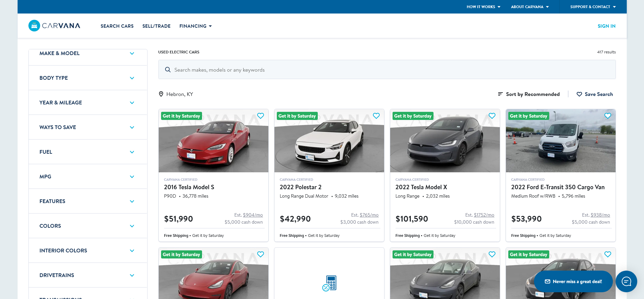Click the 2022 Tesla Model X title
The image size is (644, 299).
click(x=421, y=187)
